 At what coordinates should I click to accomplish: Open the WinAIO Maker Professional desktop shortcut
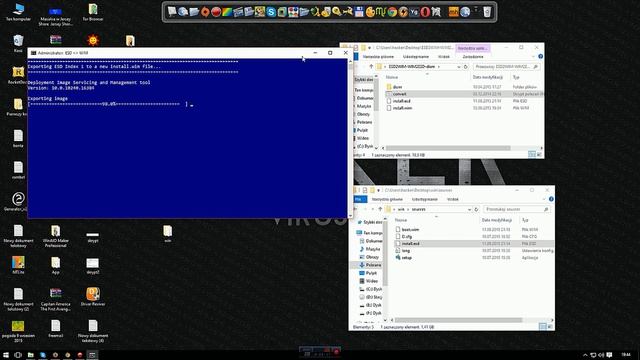coord(56,236)
